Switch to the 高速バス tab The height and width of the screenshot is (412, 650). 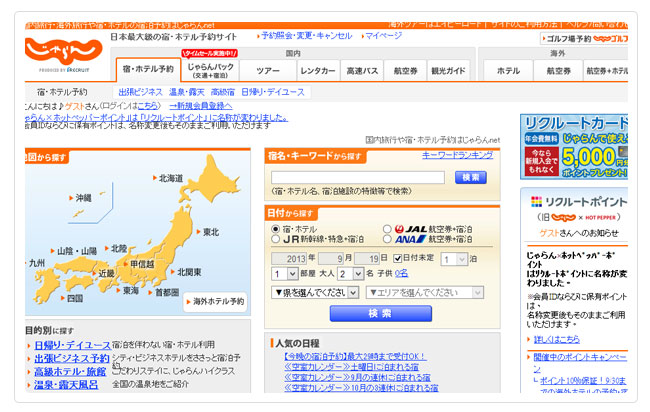click(362, 70)
